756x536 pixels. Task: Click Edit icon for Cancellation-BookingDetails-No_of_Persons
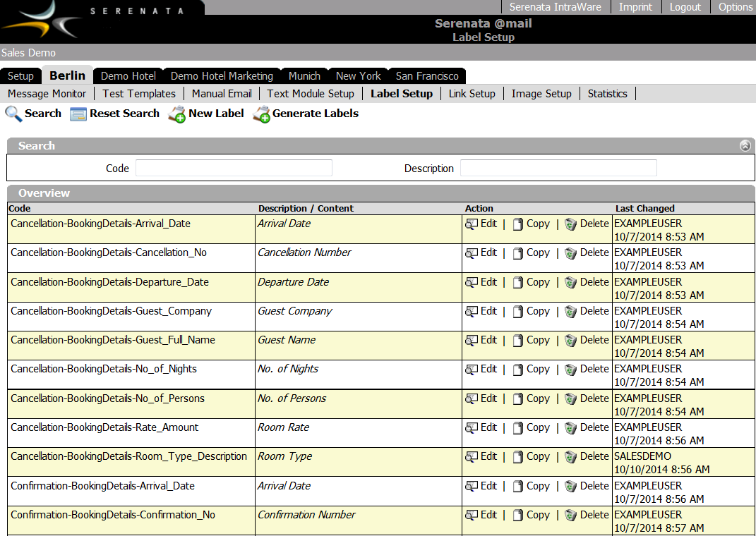pos(471,398)
